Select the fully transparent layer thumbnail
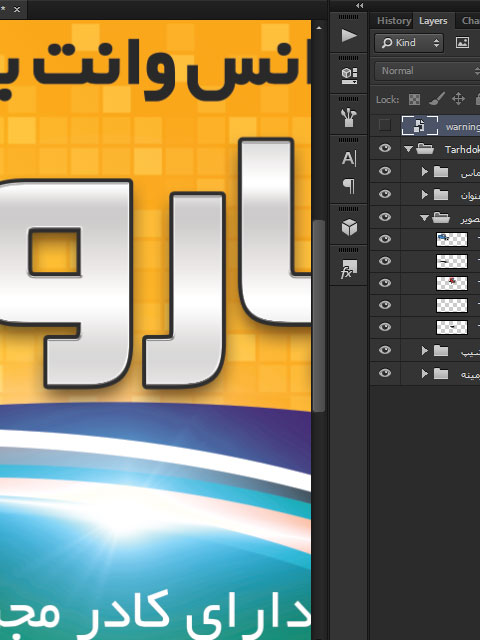 452,305
